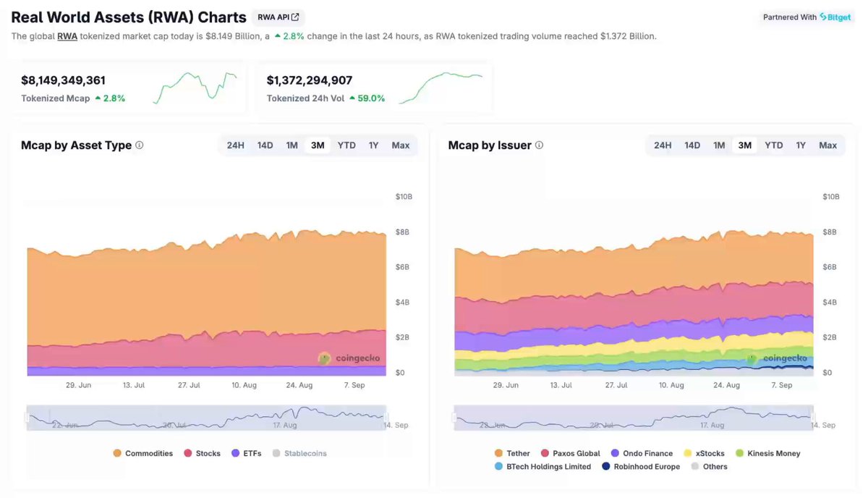Switch Mcap by Asset Type to YTD

click(x=346, y=145)
